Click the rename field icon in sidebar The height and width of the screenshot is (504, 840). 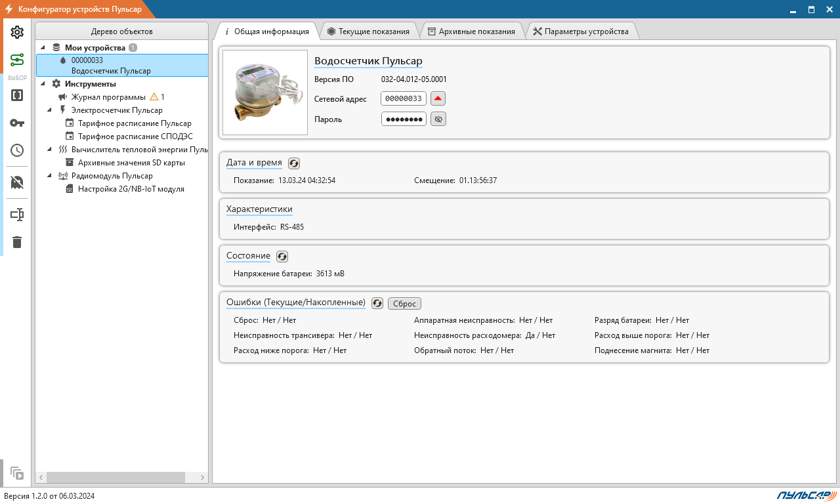(x=17, y=215)
